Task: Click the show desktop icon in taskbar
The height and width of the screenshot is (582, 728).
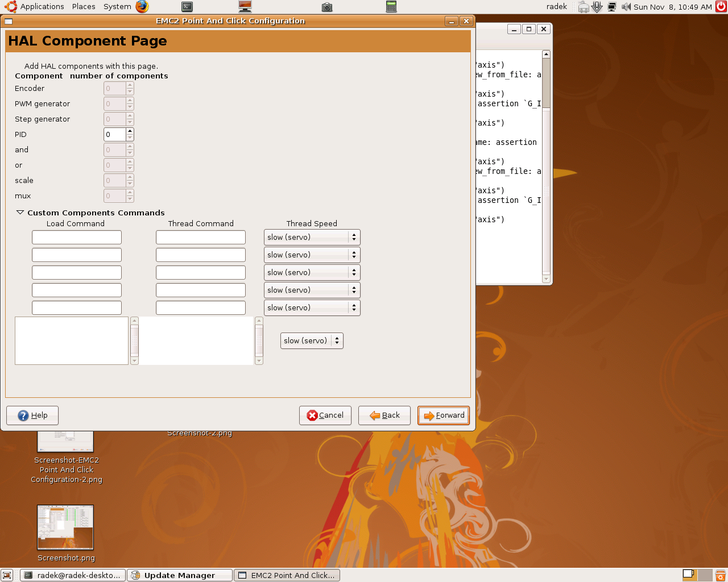Action: click(x=7, y=575)
